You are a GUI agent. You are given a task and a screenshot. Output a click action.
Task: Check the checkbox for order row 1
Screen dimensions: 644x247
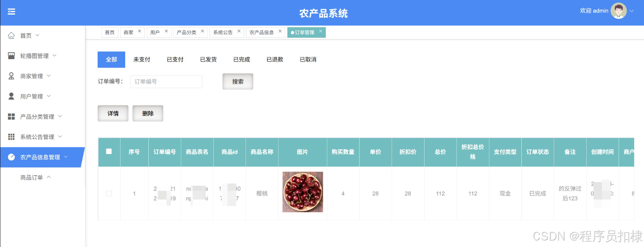click(x=109, y=194)
